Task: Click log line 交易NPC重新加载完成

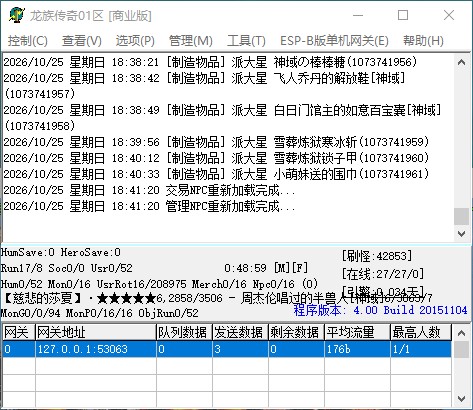Action: [149, 190]
